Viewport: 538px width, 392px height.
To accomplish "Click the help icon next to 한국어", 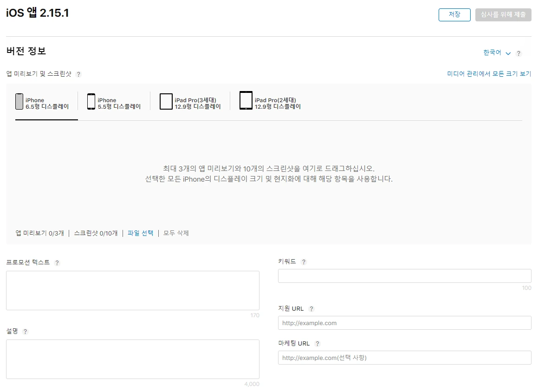I will click(519, 53).
